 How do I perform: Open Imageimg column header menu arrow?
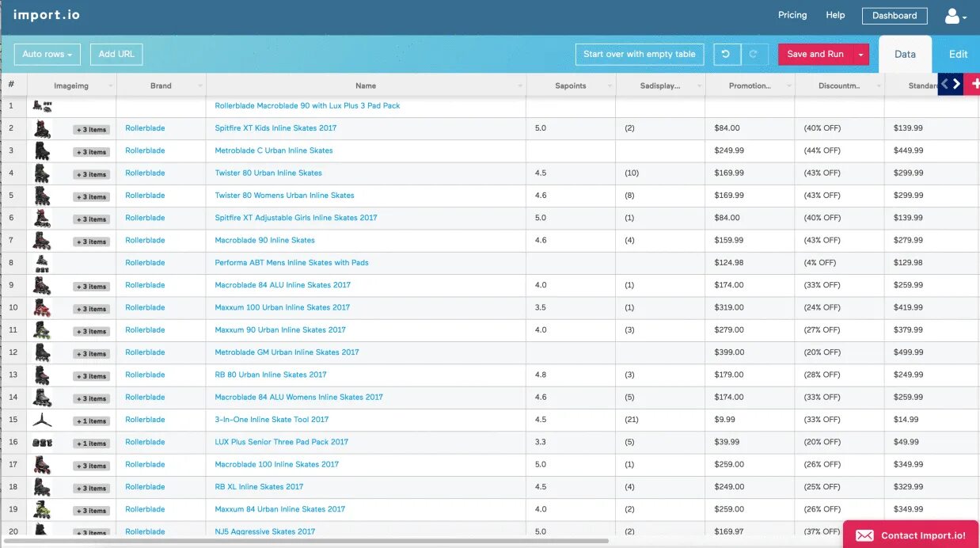pos(110,86)
